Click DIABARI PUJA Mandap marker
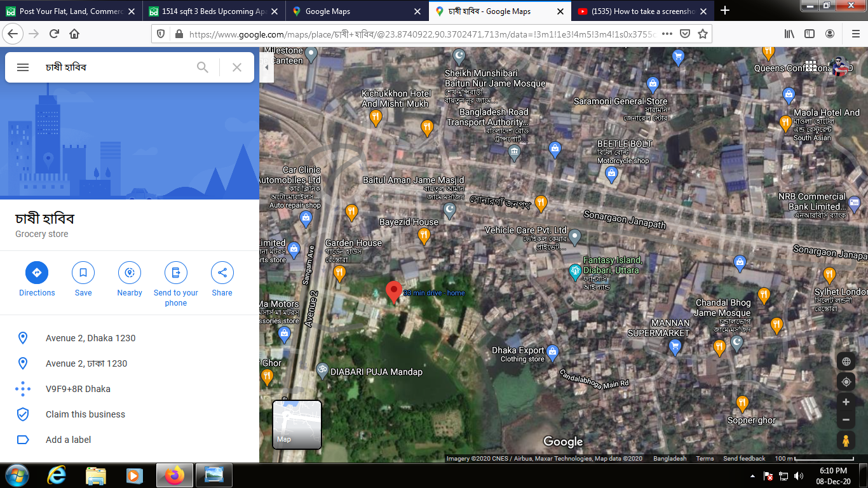Screen dimensions: 868x488 [x=322, y=370]
